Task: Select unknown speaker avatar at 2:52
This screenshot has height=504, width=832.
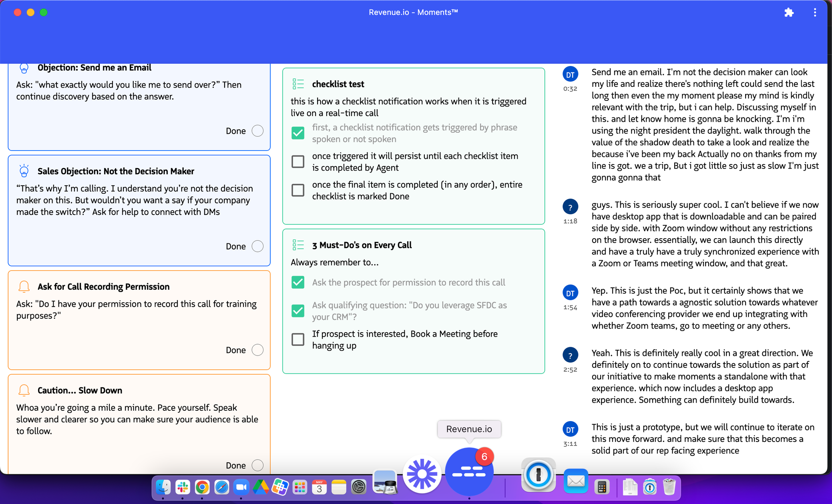Action: tap(570, 355)
